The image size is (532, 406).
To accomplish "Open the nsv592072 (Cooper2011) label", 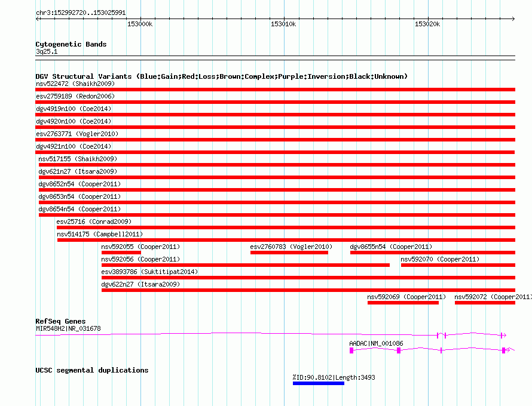I will pyautogui.click(x=493, y=297).
